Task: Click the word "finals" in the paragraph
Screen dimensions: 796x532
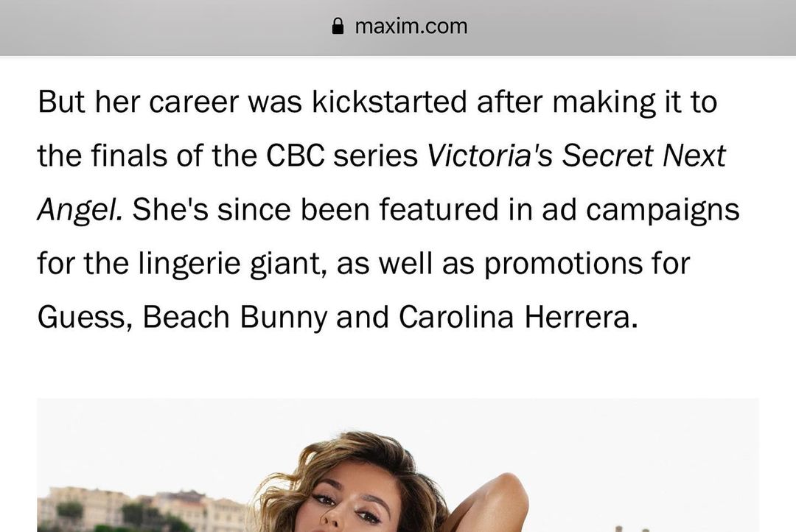Action: pos(129,155)
